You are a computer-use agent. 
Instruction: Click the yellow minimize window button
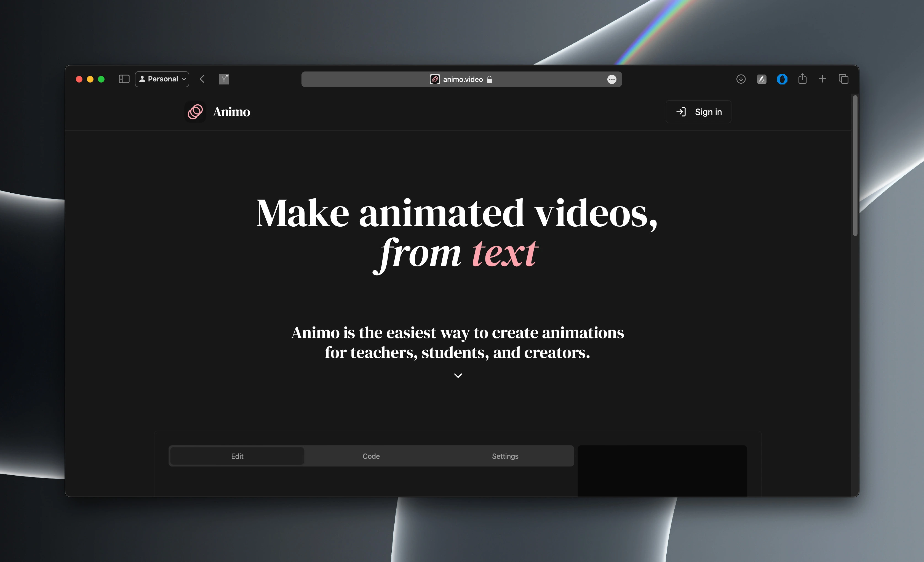(90, 79)
